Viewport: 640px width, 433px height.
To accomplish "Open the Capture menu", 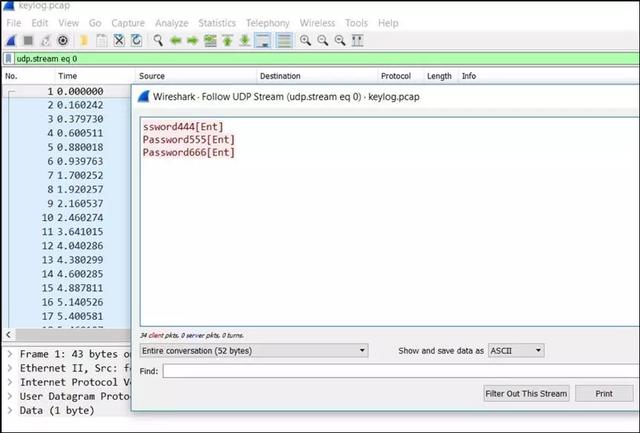I will click(128, 23).
